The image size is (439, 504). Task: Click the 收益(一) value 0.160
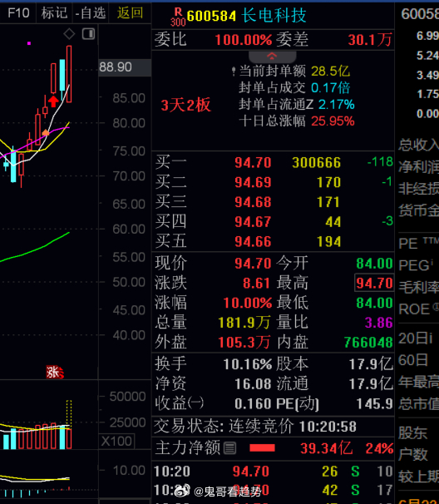tap(253, 404)
